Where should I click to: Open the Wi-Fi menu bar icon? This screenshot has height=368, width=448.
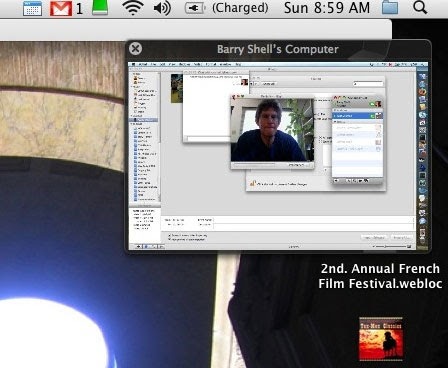click(x=133, y=8)
